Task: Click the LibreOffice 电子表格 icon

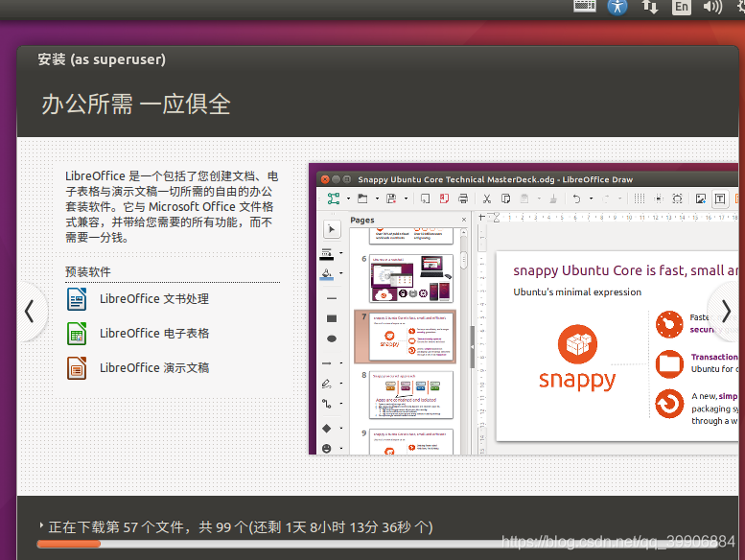Action: 77,334
